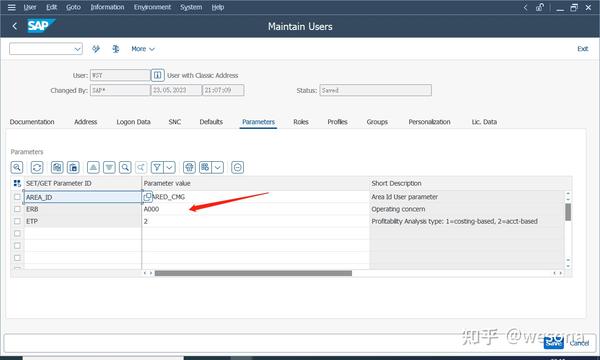Switch to the Roles tab
600x360 pixels.
301,122
